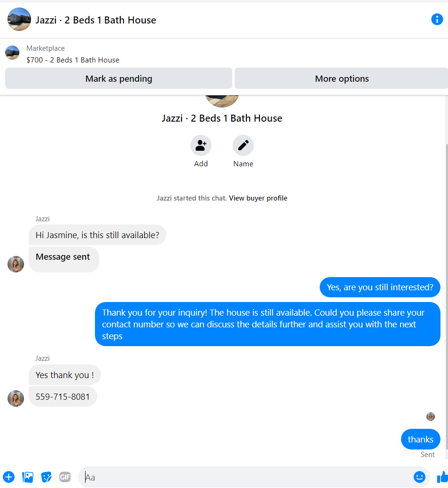Open Marketplace listing $700 2 Beds link
The height and width of the screenshot is (488, 448).
pos(72,60)
